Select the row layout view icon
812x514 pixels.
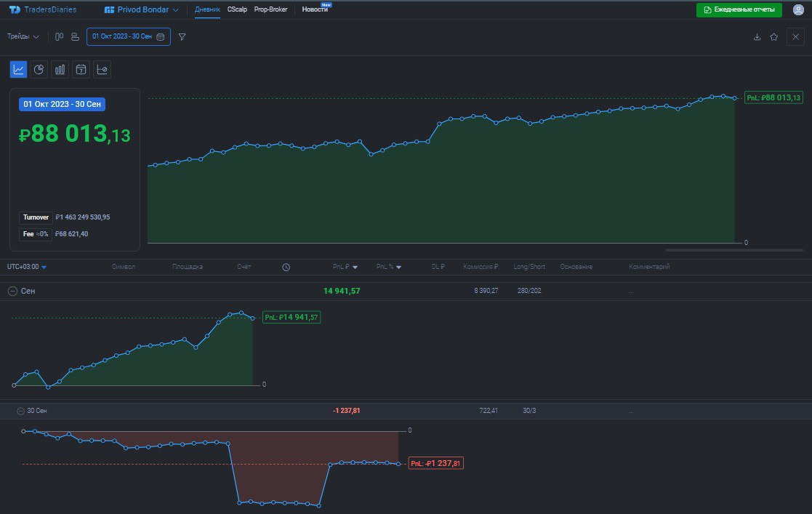tap(75, 37)
